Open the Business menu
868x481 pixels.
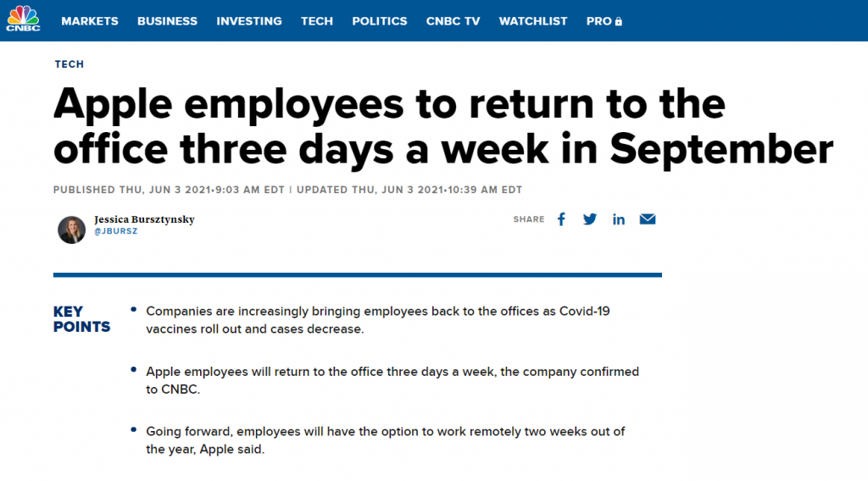pyautogui.click(x=167, y=21)
